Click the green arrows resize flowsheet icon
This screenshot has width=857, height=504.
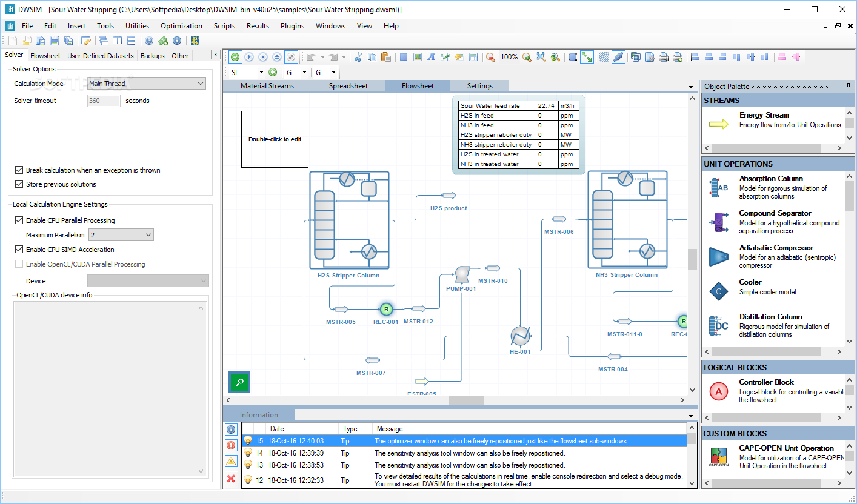tap(587, 57)
